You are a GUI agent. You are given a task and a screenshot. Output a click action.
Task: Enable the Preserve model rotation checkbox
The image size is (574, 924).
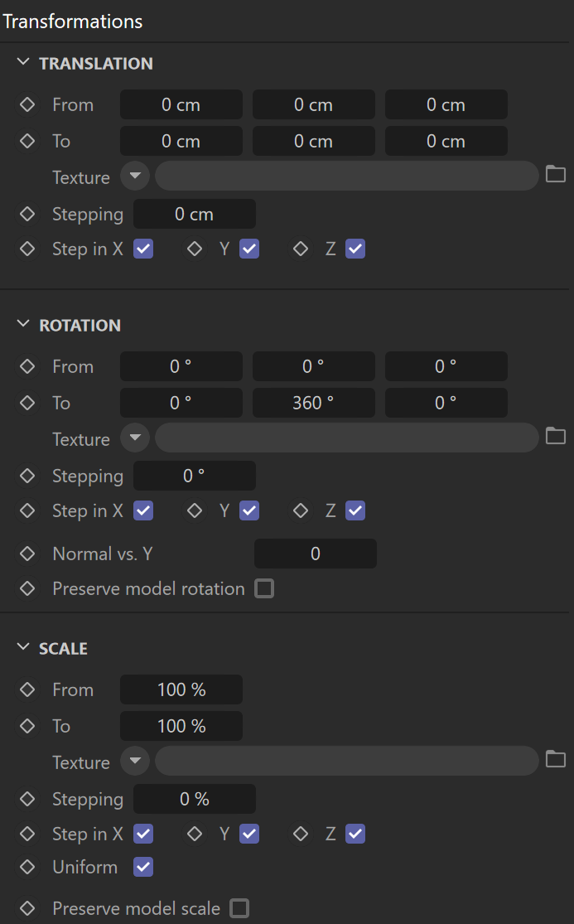(264, 588)
